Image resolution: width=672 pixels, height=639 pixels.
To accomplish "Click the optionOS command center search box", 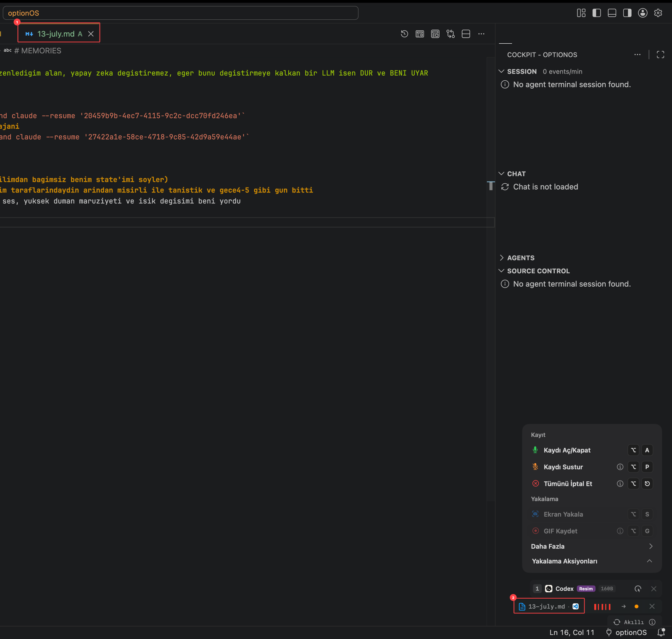I will (181, 13).
